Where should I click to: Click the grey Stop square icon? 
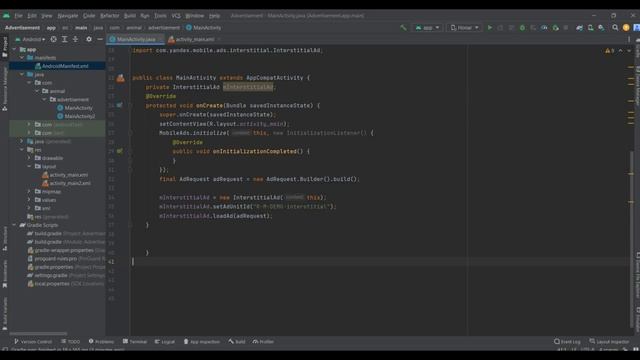(x=566, y=28)
